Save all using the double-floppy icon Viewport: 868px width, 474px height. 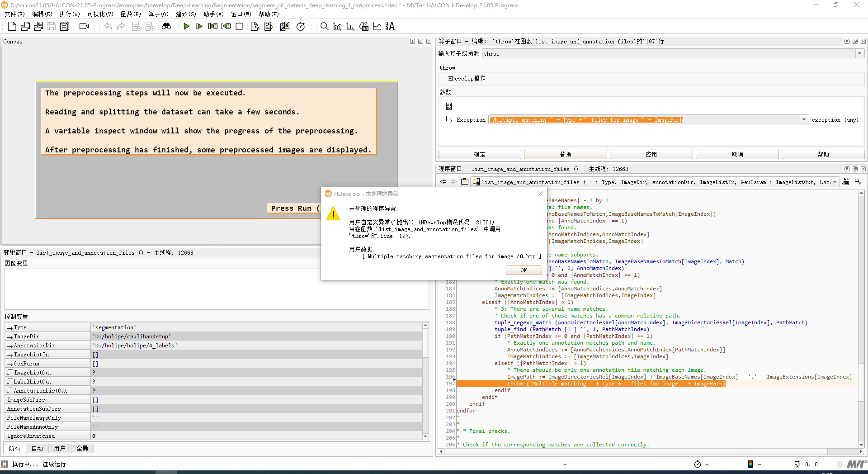65,26
